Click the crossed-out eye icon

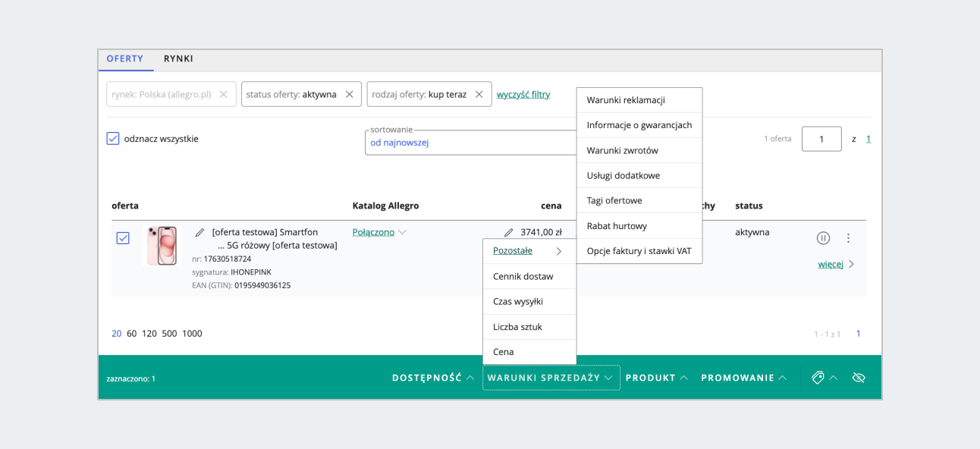click(x=859, y=378)
